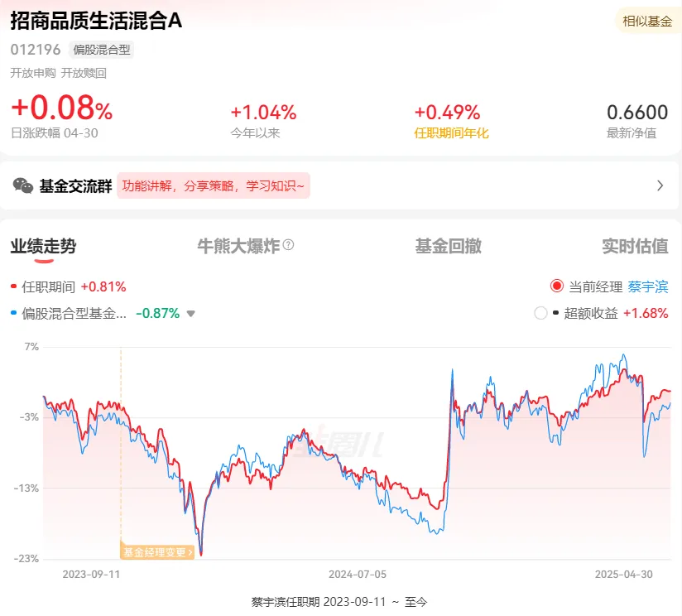This screenshot has height=616, width=682.
Task: Click the black 超额收益 legend dot
Action: [555, 313]
